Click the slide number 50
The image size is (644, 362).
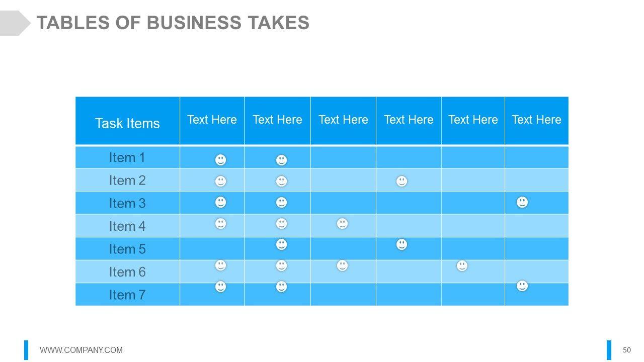626,350
